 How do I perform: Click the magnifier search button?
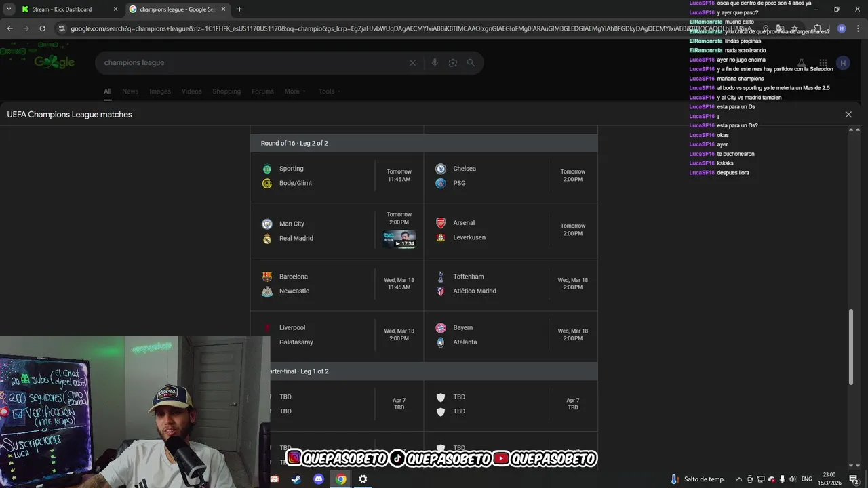click(x=471, y=62)
